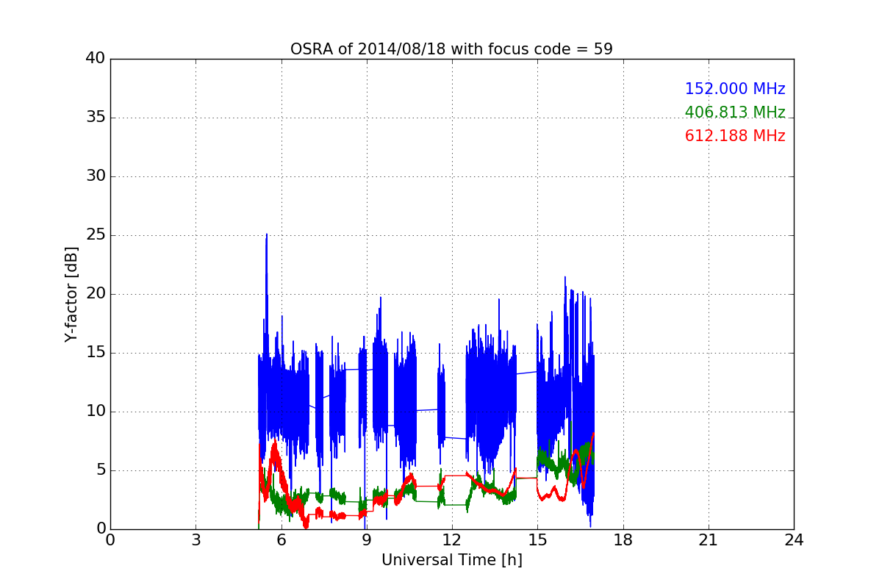Click the x-axis tick label 9
Viewport: 882px width, 588px height.
click(367, 540)
